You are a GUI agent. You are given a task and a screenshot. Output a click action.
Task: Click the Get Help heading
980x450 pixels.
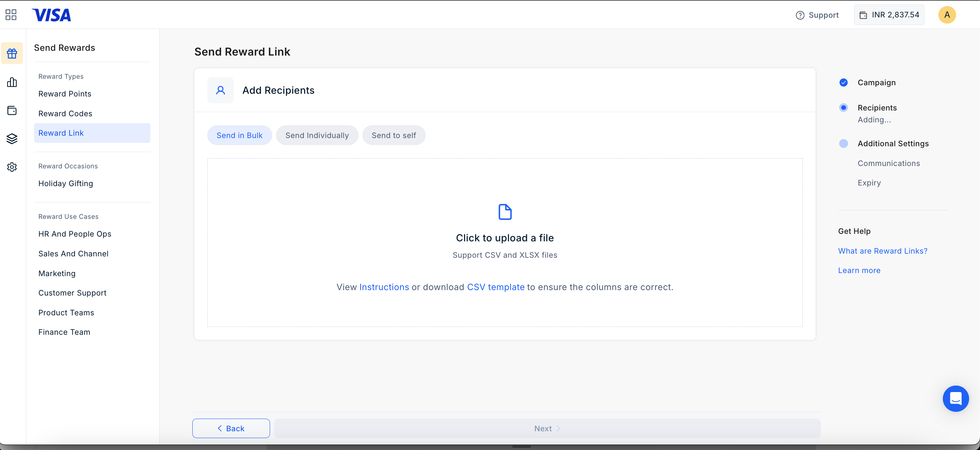pyautogui.click(x=854, y=231)
